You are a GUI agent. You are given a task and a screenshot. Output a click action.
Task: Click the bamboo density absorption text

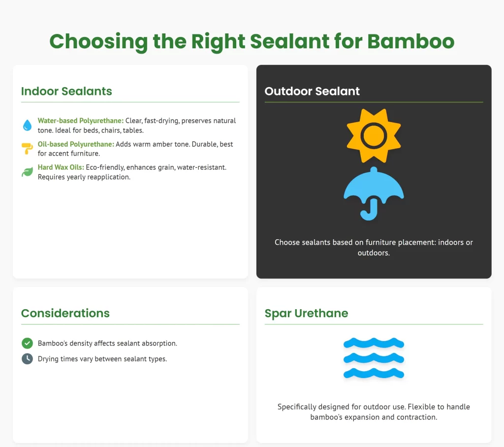pos(107,343)
